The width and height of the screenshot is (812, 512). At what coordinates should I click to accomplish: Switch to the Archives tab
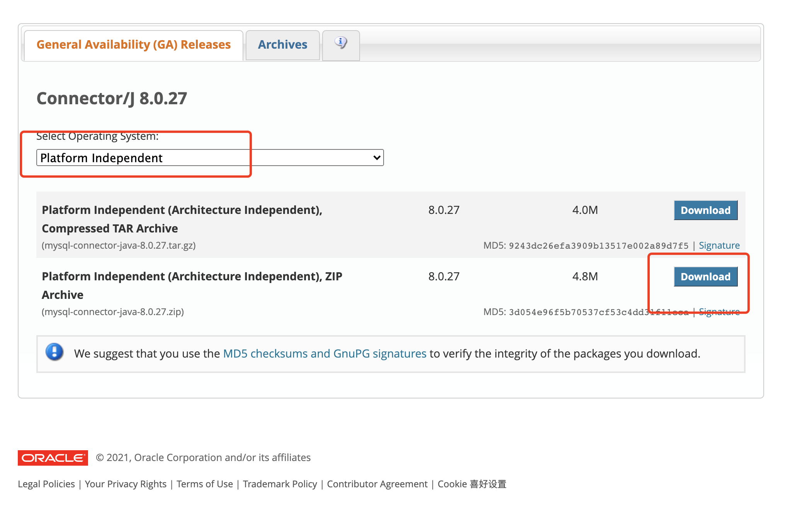click(x=282, y=44)
